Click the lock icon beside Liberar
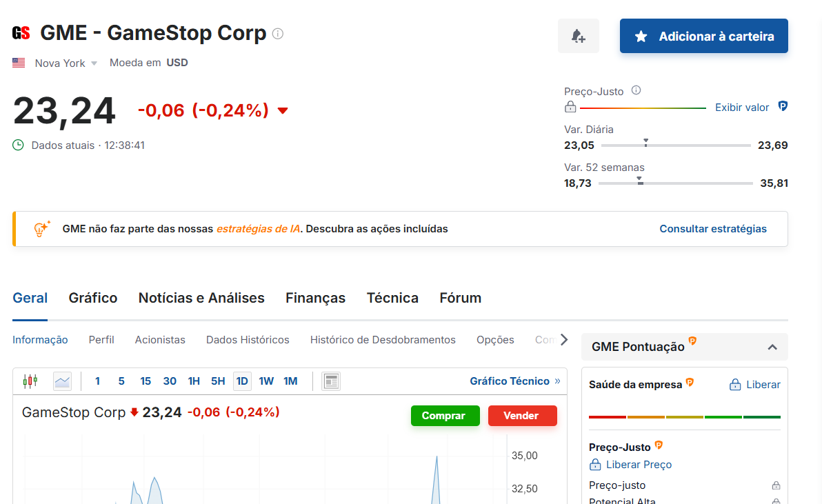Screen dimensions: 822x504 (x=735, y=385)
